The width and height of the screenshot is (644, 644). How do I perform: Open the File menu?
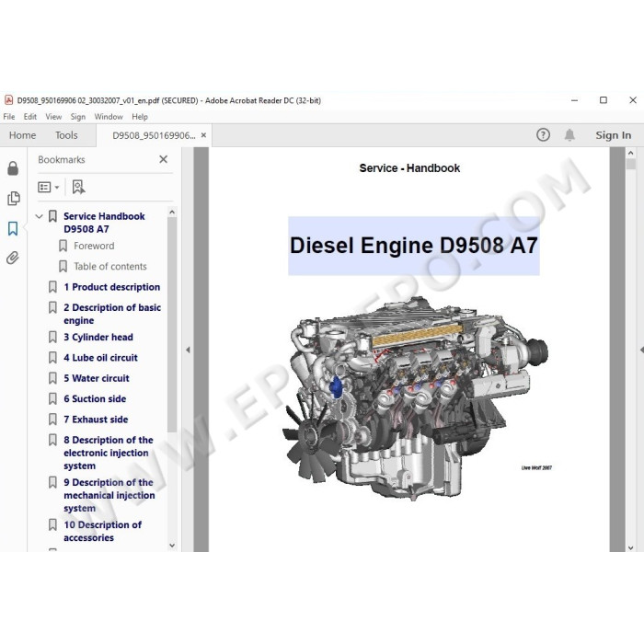(9, 117)
